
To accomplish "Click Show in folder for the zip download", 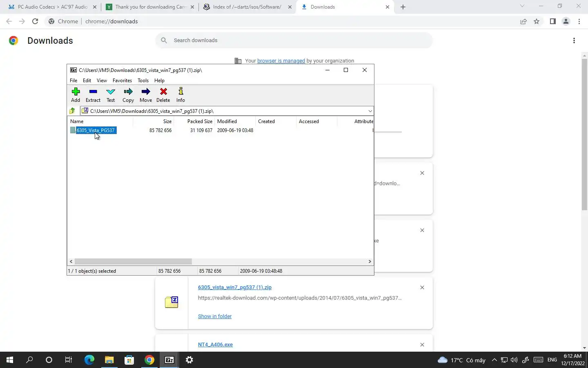I will [215, 316].
